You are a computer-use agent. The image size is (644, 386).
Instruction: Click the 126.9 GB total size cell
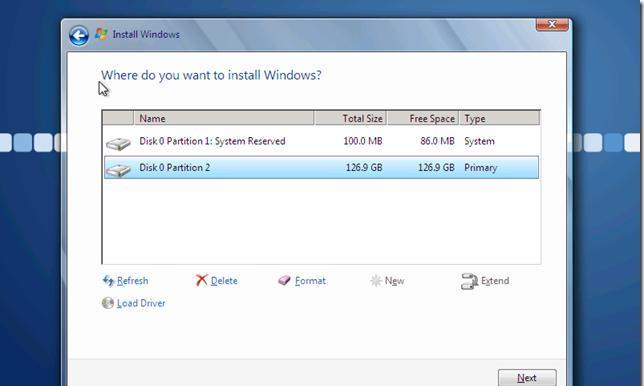point(364,168)
